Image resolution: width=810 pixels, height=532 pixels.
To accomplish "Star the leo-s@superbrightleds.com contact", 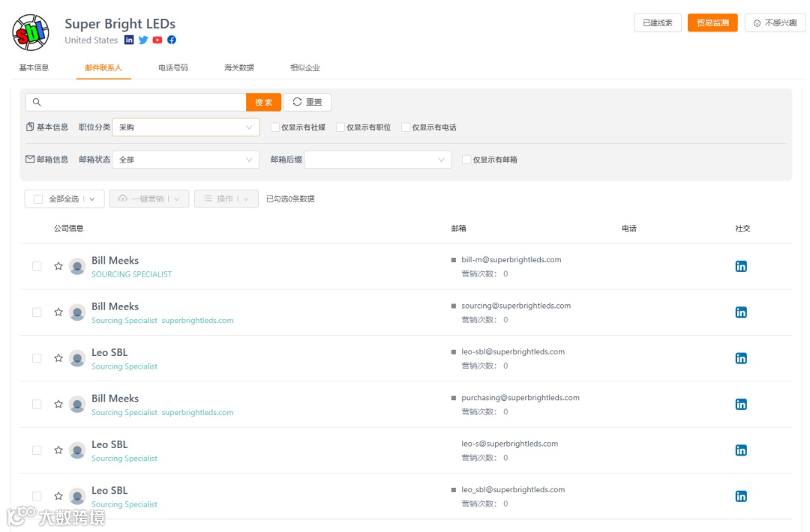I will [x=58, y=450].
